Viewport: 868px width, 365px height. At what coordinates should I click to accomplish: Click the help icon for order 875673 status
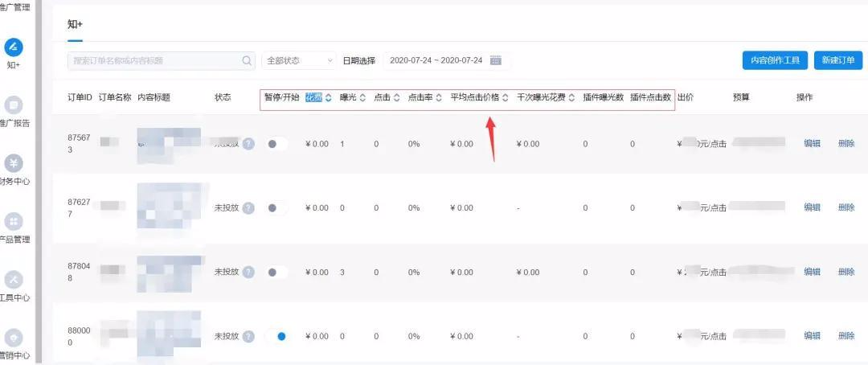point(248,144)
